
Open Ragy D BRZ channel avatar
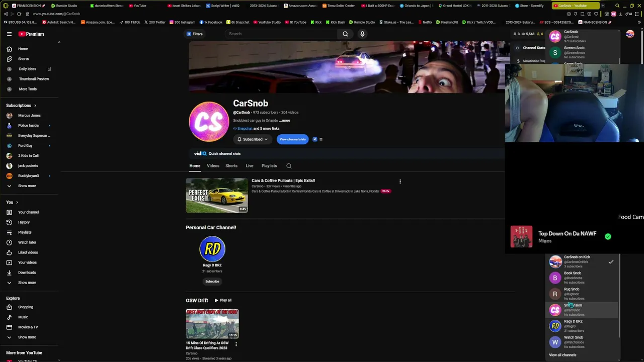pyautogui.click(x=212, y=249)
